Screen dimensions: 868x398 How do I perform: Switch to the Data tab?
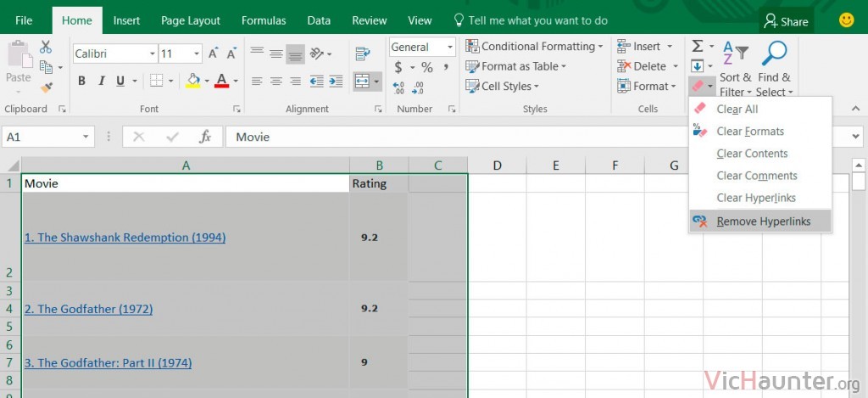pyautogui.click(x=319, y=20)
